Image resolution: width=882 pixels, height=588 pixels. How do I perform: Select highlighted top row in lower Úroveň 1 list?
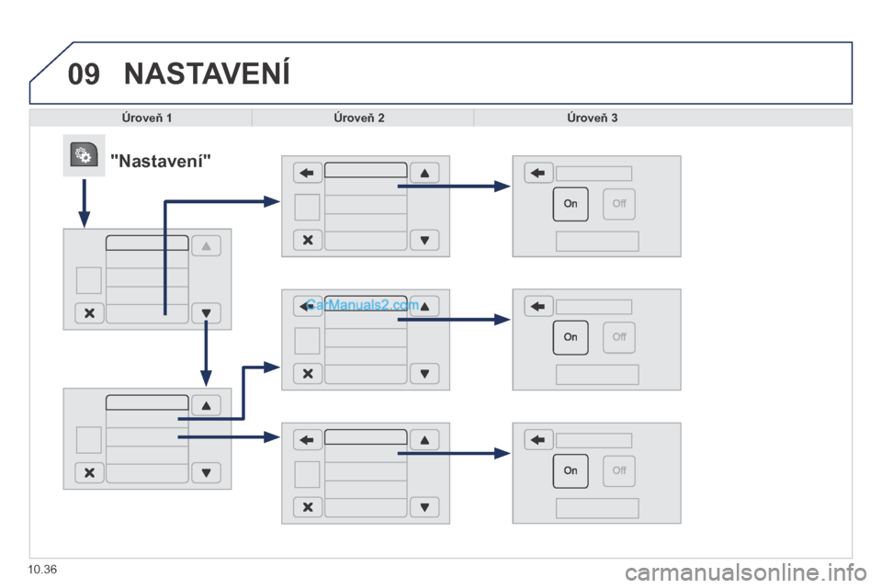[147, 402]
